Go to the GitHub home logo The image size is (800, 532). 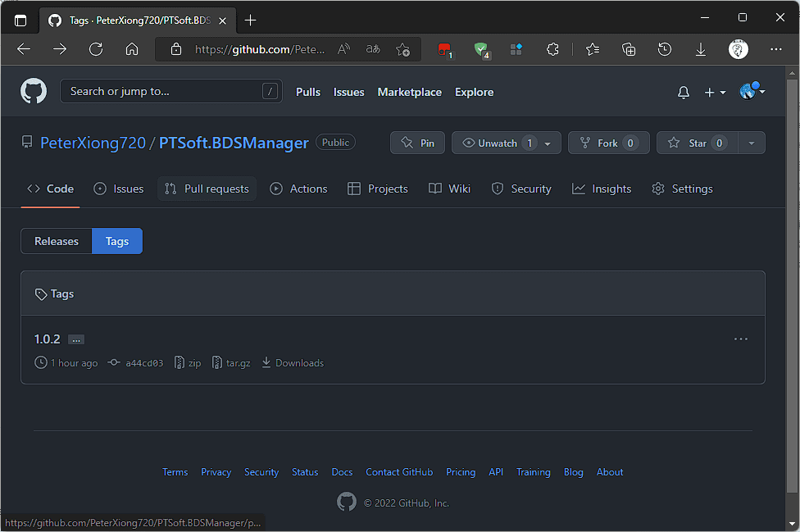pos(34,91)
